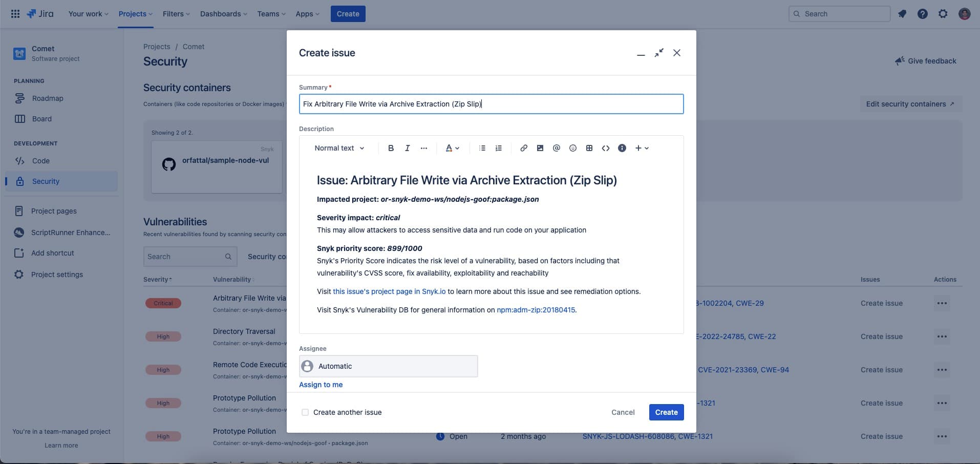The image size is (980, 464).
Task: Open ScriptRunner Enhance... in sidebar
Action: (x=61, y=233)
